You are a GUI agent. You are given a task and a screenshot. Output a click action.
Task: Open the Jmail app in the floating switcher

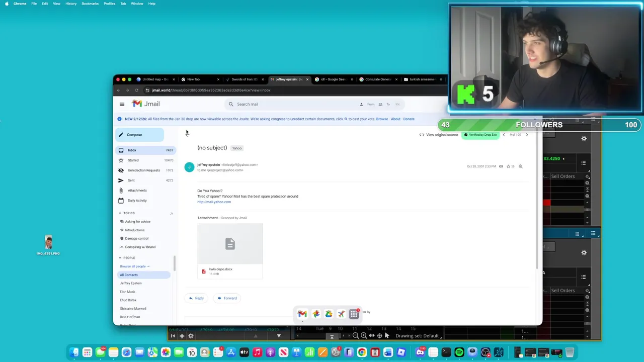pyautogui.click(x=302, y=314)
